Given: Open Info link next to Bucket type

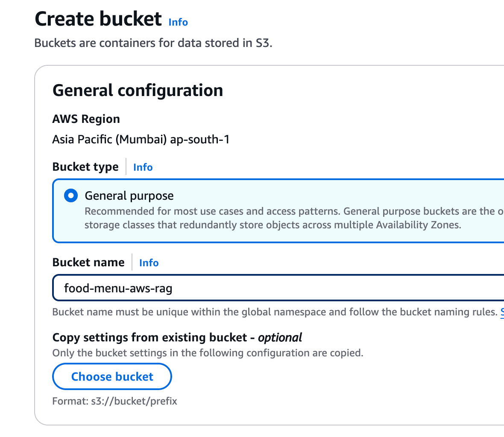Looking at the screenshot, I should click(143, 167).
